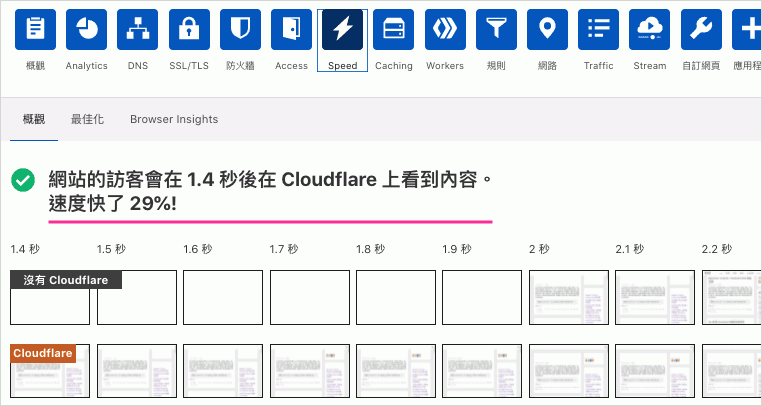
Task: Open the no-Cloudflare frame at 2 秒
Action: click(569, 298)
